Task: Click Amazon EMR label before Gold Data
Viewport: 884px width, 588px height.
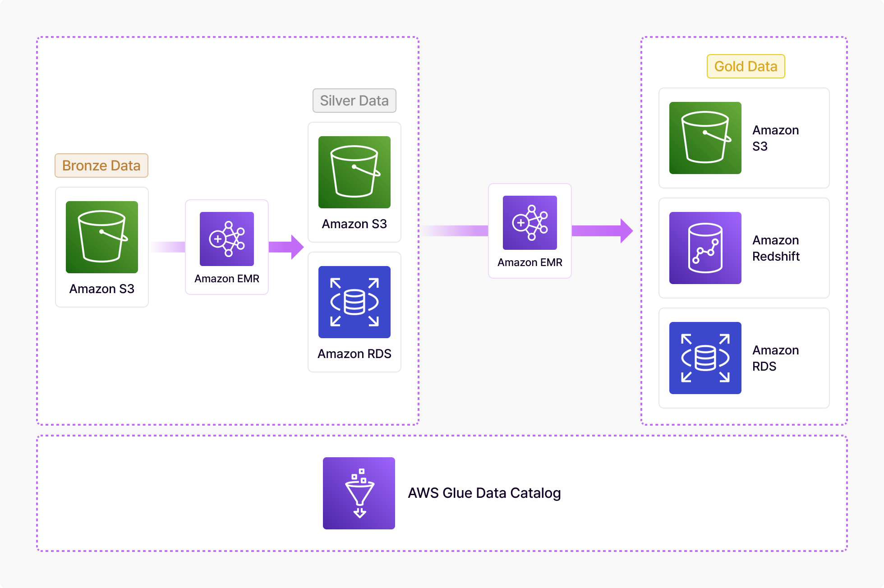Action: pos(530,262)
